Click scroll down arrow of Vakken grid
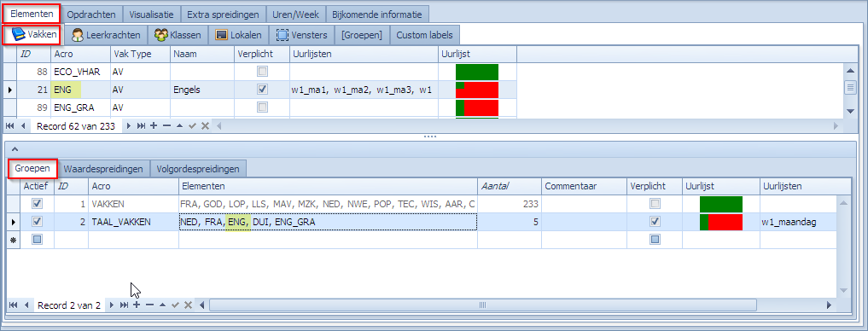The image size is (868, 331). [850, 112]
